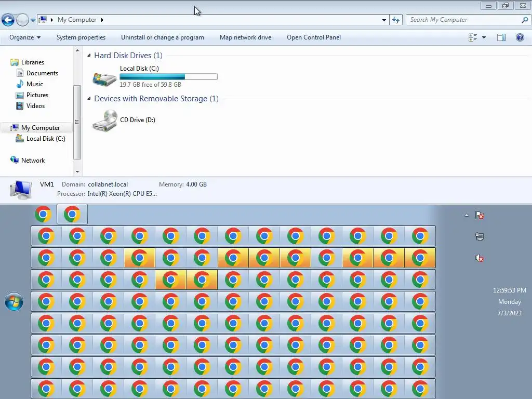This screenshot has height=399, width=532.
Task: Click the VM1 computer name text
Action: coord(47,184)
